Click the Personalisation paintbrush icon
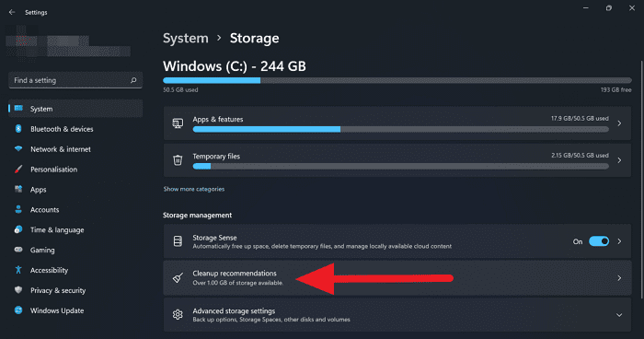 [x=18, y=169]
